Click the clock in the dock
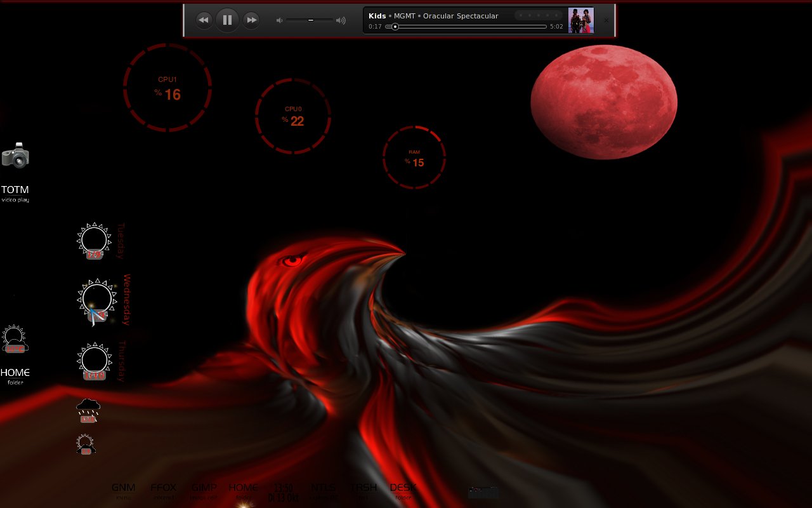 [284, 492]
